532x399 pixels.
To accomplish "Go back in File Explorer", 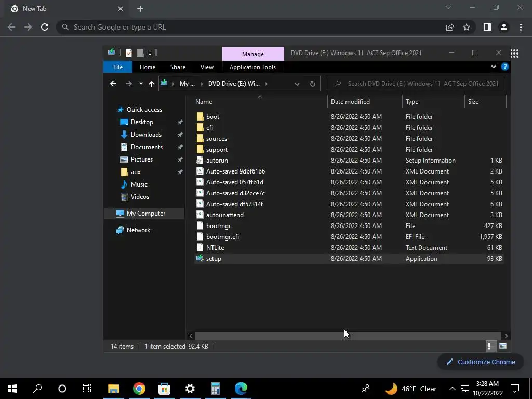I will (x=113, y=84).
